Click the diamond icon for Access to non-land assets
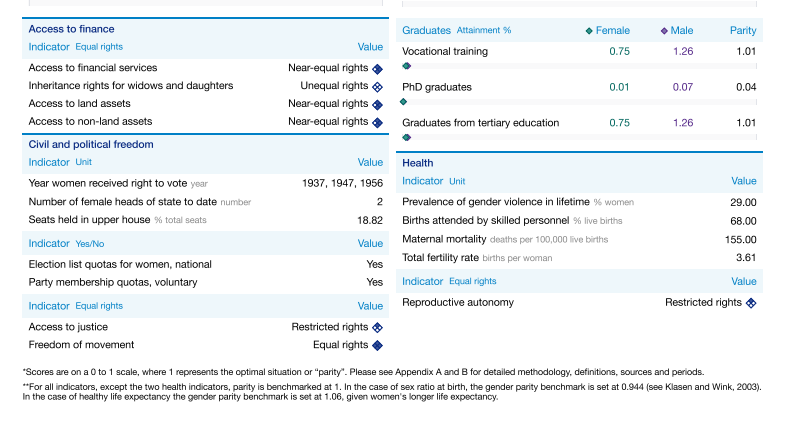The image size is (787, 424). [x=377, y=122]
